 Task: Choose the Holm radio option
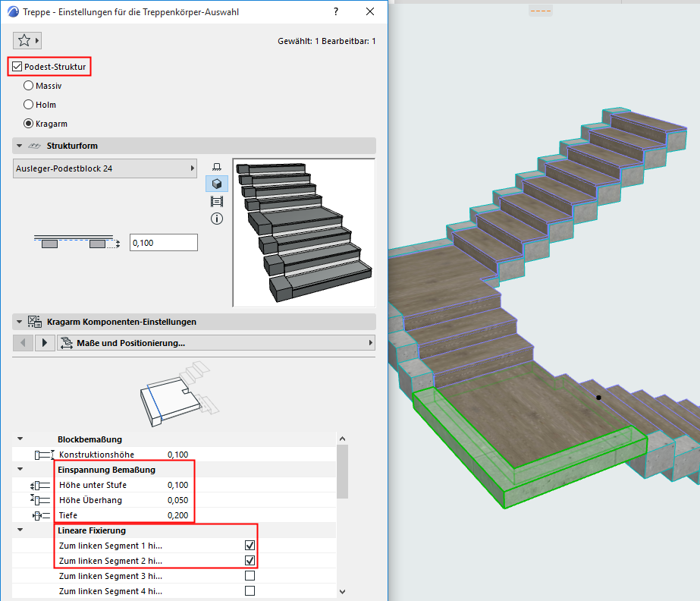29,105
